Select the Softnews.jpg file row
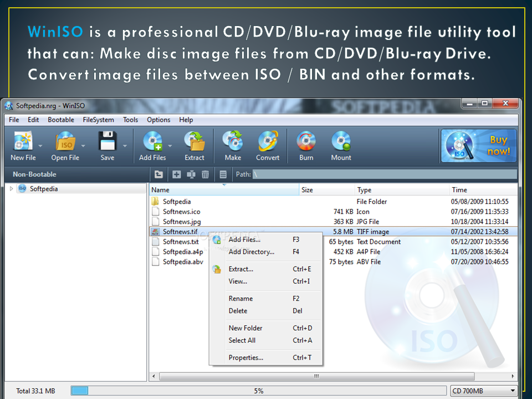 coord(334,222)
